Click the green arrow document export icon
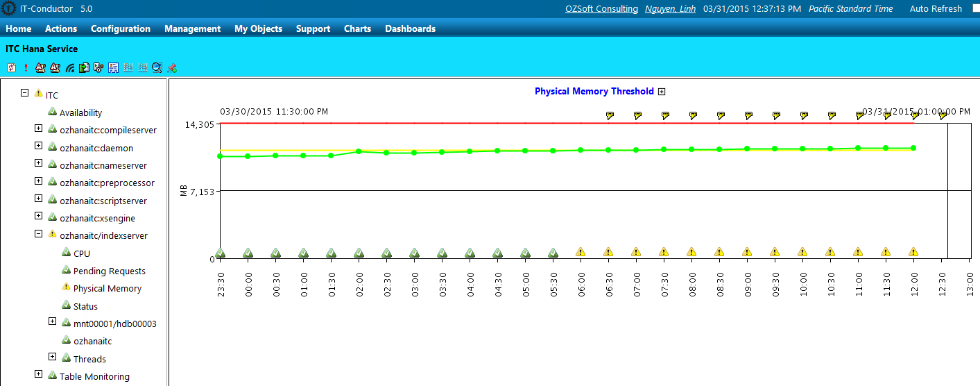Screen dimensions: 980x386 [x=84, y=67]
